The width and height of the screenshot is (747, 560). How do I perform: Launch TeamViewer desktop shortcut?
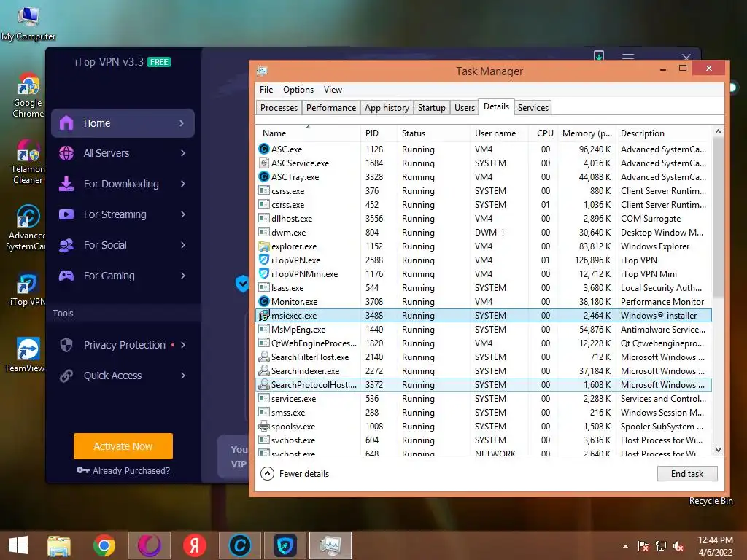point(26,355)
